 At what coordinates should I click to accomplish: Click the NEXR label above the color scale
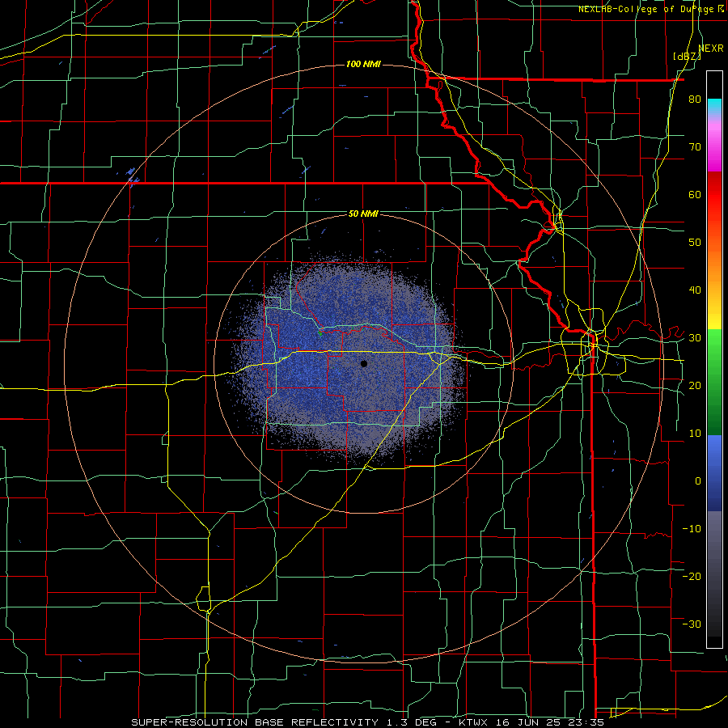click(711, 48)
